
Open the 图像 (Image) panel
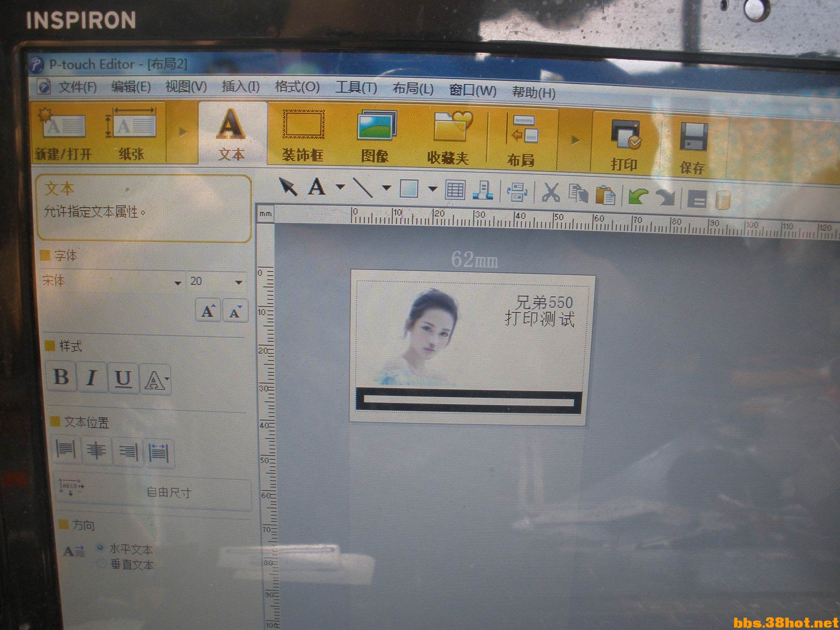(x=375, y=137)
